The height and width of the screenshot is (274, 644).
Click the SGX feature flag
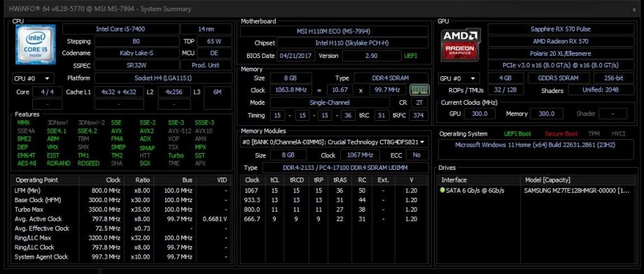(x=145, y=164)
